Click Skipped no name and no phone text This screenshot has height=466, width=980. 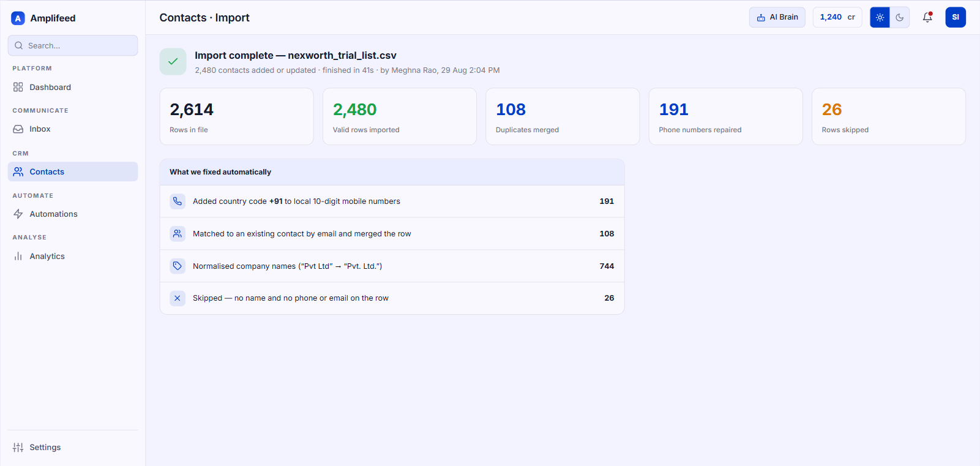point(291,298)
